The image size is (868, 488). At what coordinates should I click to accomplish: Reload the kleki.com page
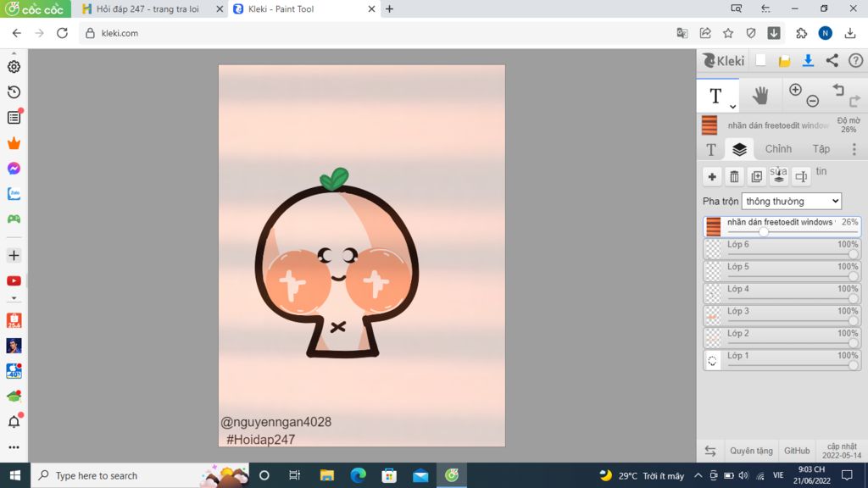(62, 33)
